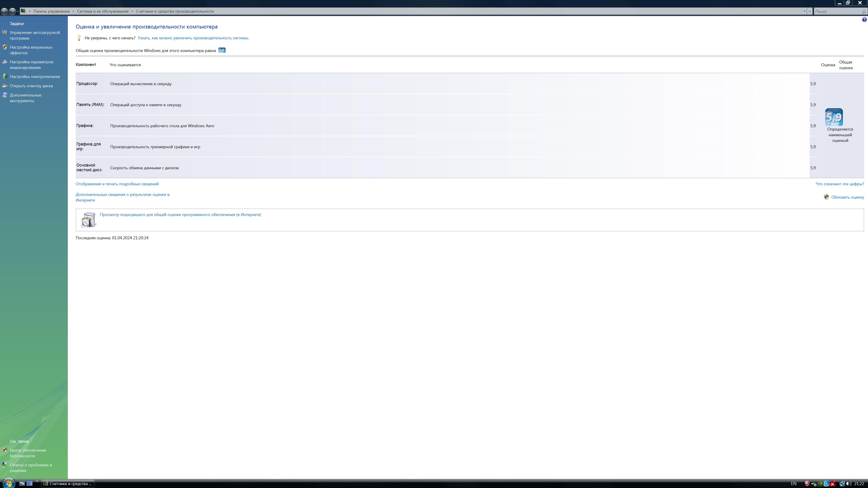Click 'Открыть очистку диска' task link
868x488 pixels.
(31, 86)
